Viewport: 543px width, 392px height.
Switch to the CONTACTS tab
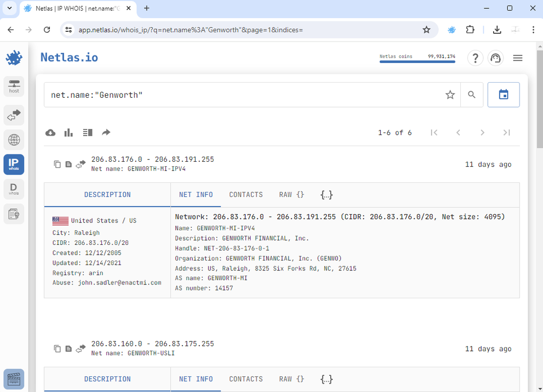coord(246,195)
